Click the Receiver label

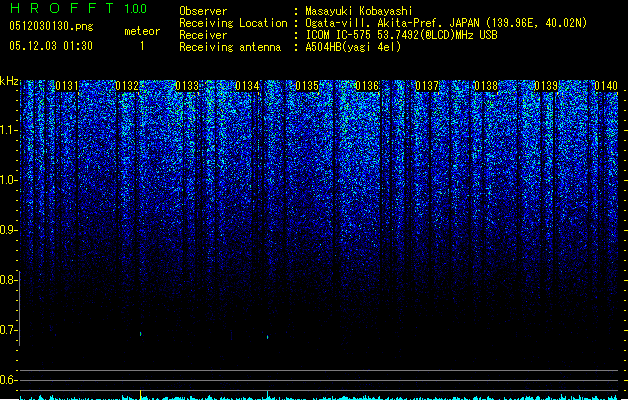tap(203, 35)
